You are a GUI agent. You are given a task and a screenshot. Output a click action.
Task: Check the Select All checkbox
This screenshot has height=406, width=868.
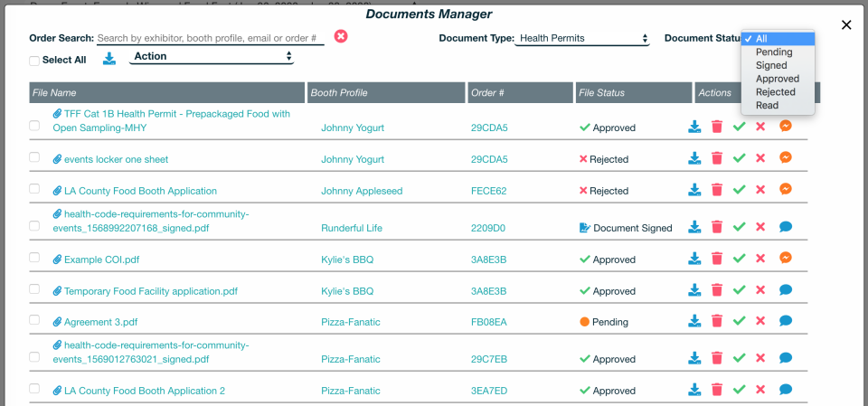(34, 61)
